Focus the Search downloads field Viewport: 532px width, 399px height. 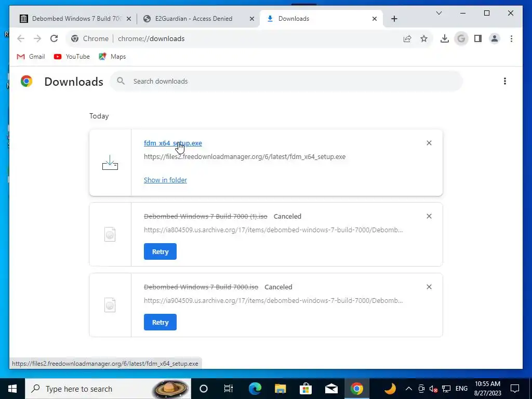(x=287, y=81)
